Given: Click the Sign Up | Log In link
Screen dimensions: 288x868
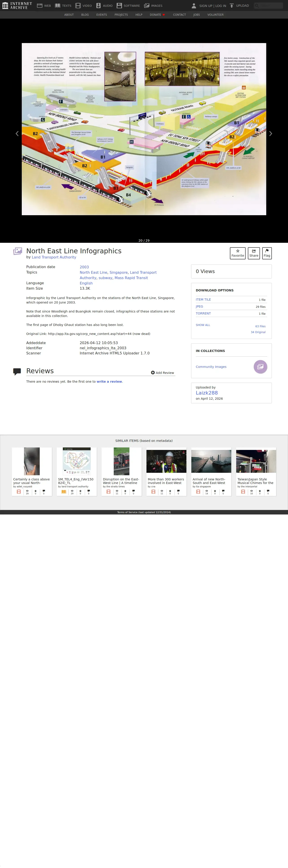Looking at the screenshot, I should 212,6.
